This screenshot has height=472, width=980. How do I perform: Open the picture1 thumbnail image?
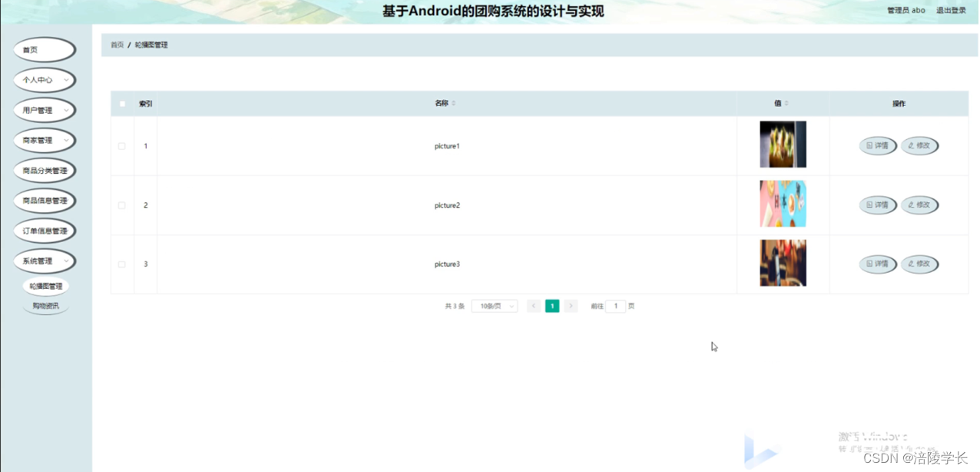pos(783,145)
